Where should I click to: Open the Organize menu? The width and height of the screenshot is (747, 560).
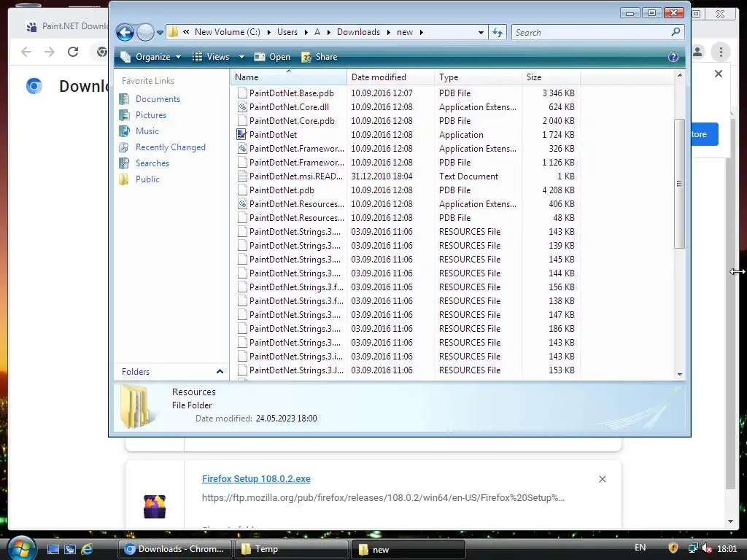click(x=152, y=57)
